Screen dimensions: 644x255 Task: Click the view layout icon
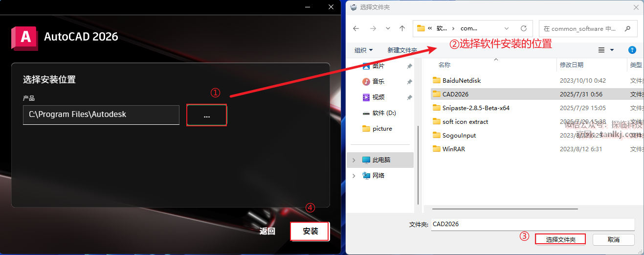click(x=601, y=50)
